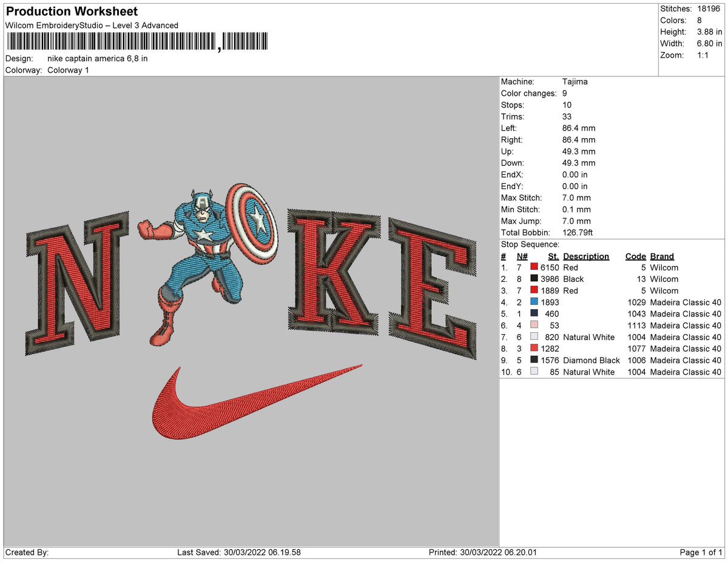Click the machine value 'Tajima'
Image resolution: width=728 pixels, height=562 pixels.
pyautogui.click(x=575, y=82)
